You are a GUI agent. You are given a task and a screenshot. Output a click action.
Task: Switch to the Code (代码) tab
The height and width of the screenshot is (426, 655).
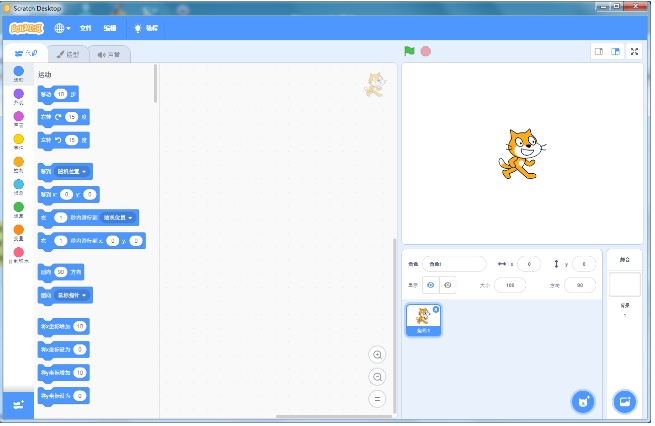pos(25,53)
